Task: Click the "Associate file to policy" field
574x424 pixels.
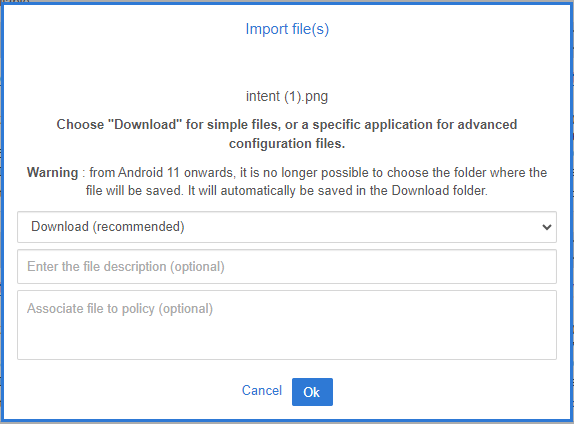Action: coord(287,325)
